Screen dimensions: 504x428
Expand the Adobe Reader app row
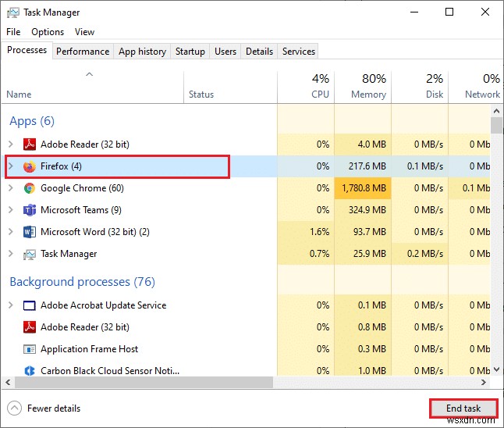click(11, 144)
